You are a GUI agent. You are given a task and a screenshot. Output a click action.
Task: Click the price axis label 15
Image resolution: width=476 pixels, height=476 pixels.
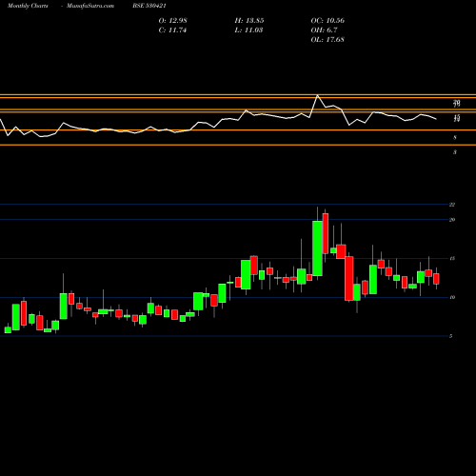pyautogui.click(x=452, y=259)
